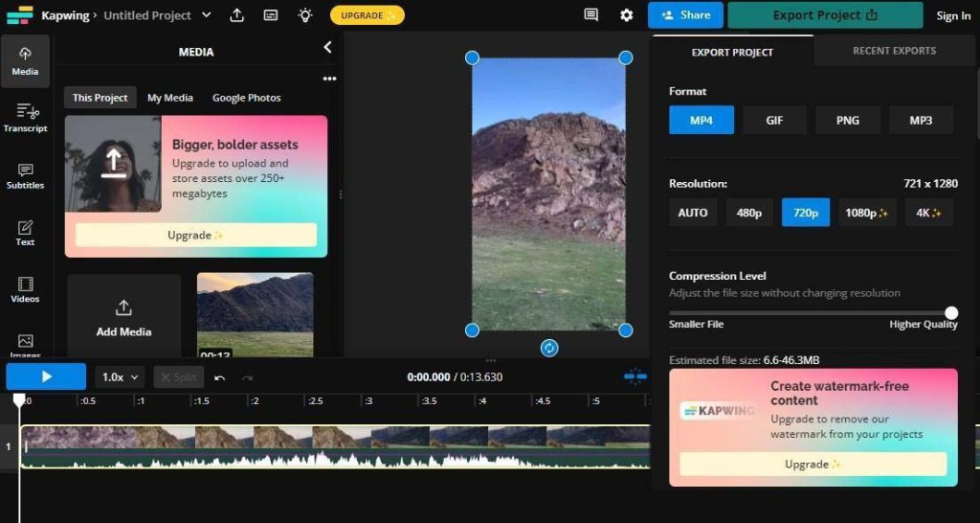Choose 480p resolution

[x=749, y=213]
